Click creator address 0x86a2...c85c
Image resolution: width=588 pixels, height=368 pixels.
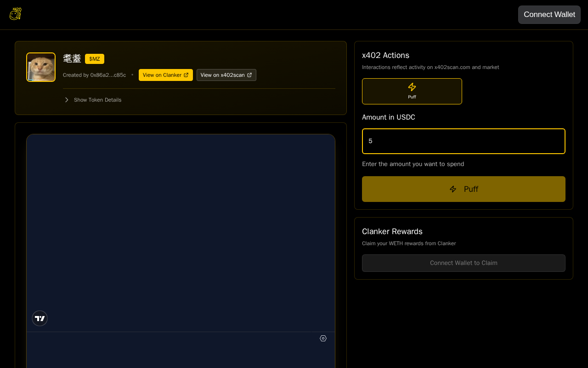pos(108,75)
